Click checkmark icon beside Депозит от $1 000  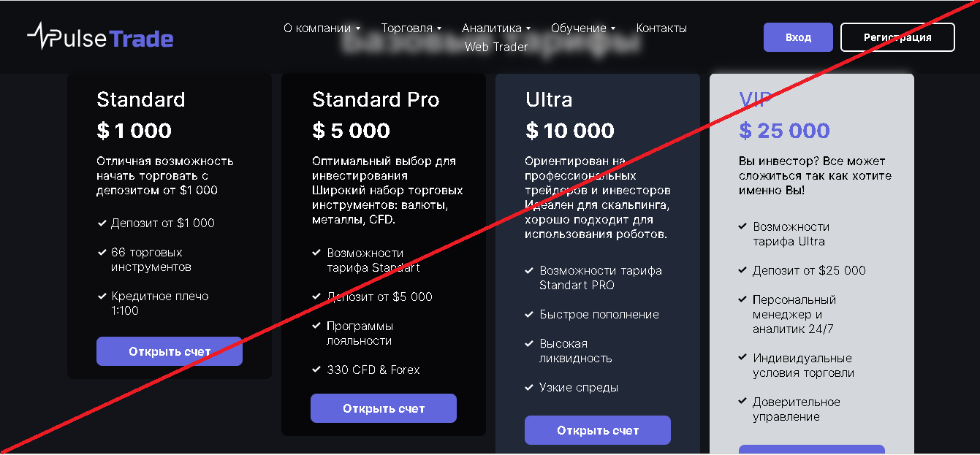pyautogui.click(x=102, y=223)
